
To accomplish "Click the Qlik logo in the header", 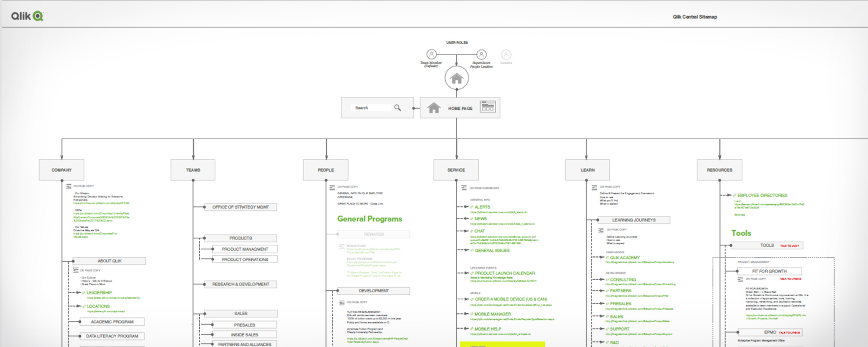I will (x=27, y=16).
